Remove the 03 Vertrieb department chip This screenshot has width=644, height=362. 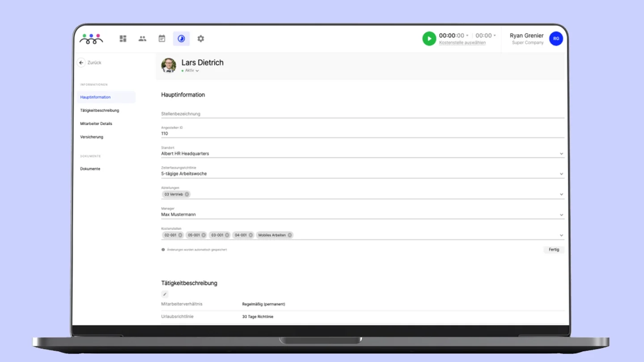[x=187, y=194]
